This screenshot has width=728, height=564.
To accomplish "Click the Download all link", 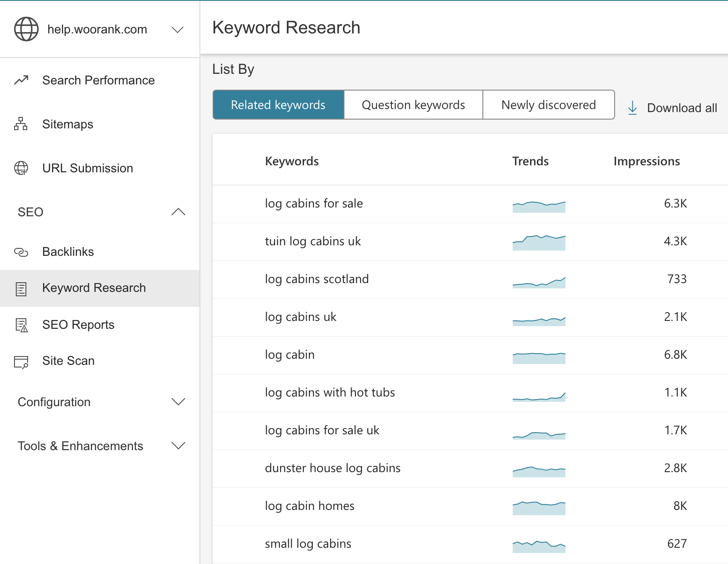I will tap(681, 108).
